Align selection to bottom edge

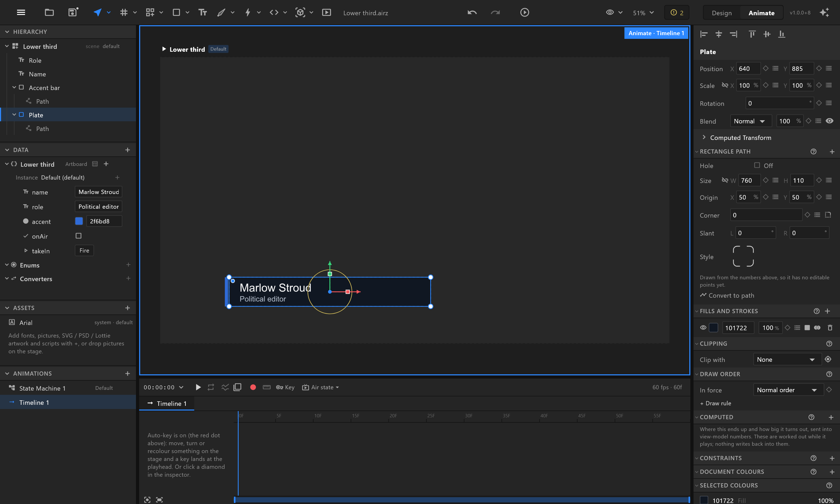tap(782, 34)
